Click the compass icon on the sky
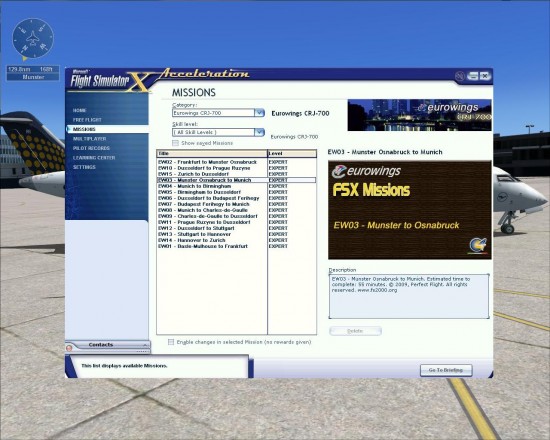Screen dimensions: 550x440 point(33,38)
